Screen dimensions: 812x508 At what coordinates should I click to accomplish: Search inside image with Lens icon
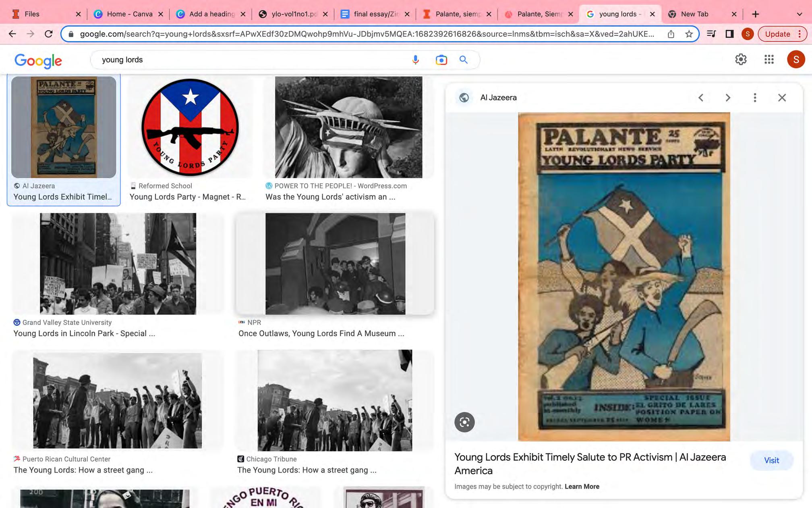[464, 422]
